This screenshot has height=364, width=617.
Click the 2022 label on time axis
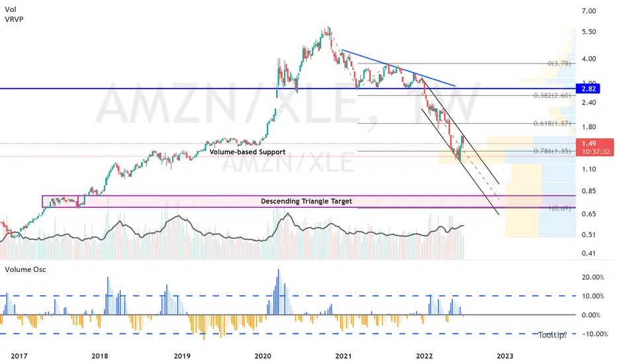click(x=424, y=356)
